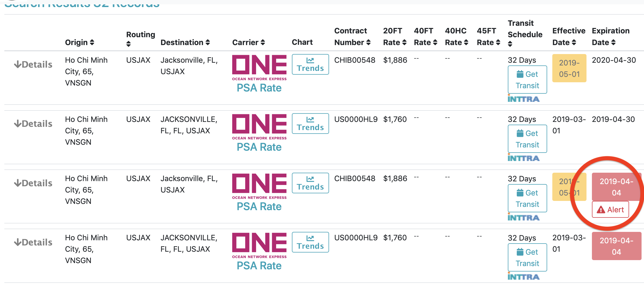
Task: Click yellow 2019-05-01 effective date badge
Action: [x=569, y=68]
